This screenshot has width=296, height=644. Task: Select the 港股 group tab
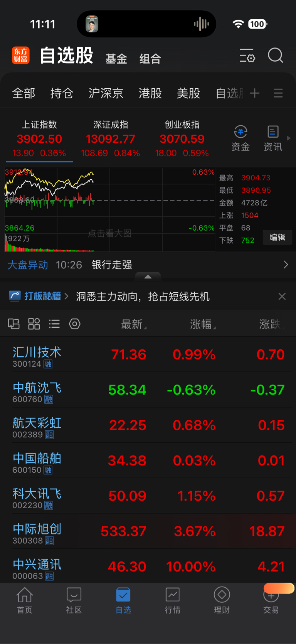pyautogui.click(x=150, y=93)
